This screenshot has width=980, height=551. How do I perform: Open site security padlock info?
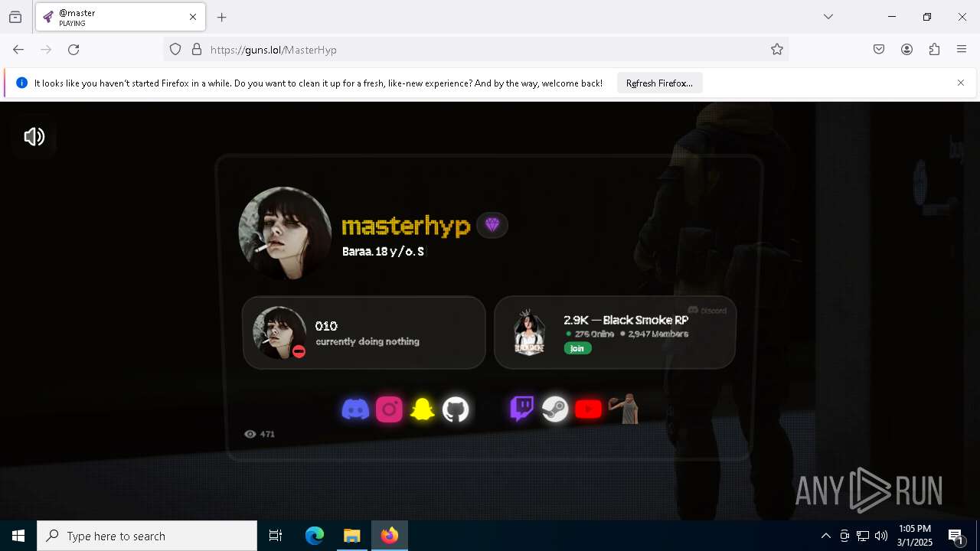[x=197, y=50]
